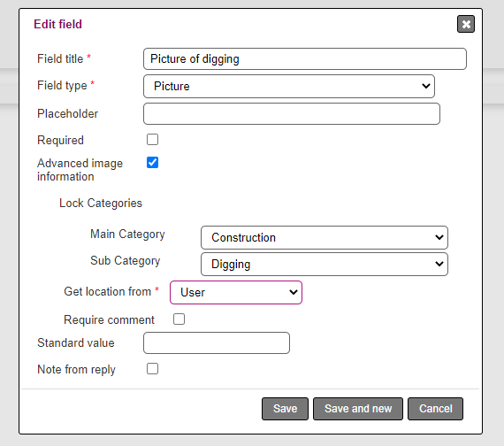This screenshot has height=446, width=504.
Task: Click the User dropdown chevron arrow
Action: [x=294, y=292]
